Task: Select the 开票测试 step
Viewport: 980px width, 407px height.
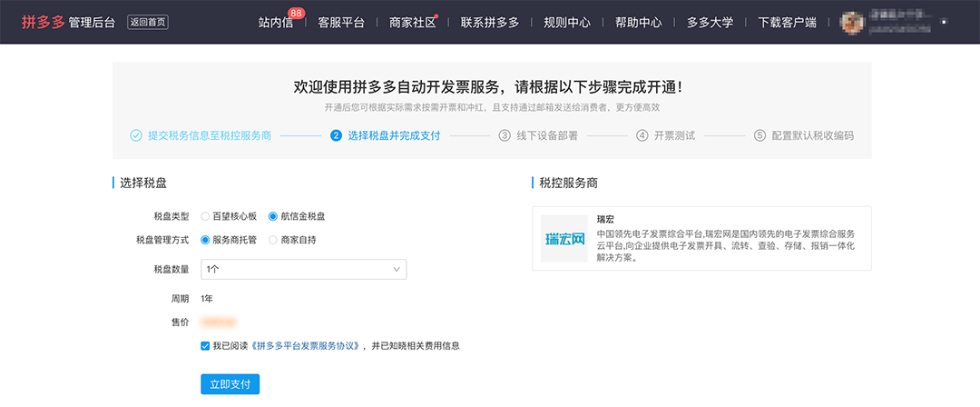Action: [674, 135]
